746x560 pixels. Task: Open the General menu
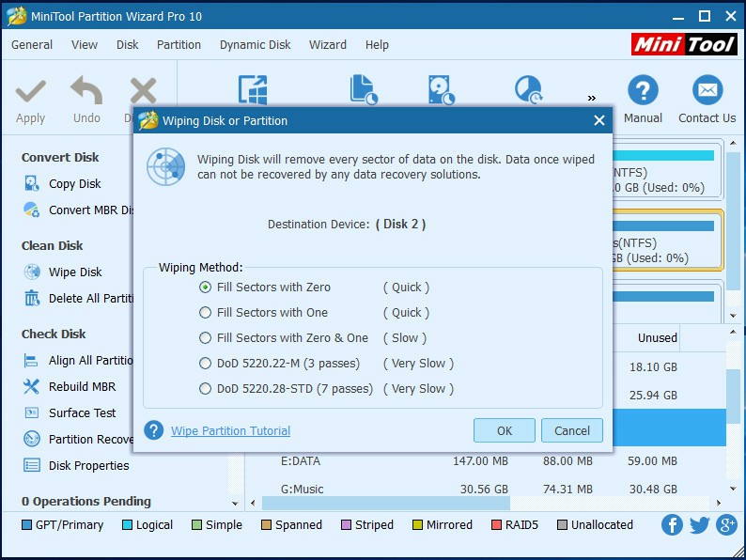[32, 45]
